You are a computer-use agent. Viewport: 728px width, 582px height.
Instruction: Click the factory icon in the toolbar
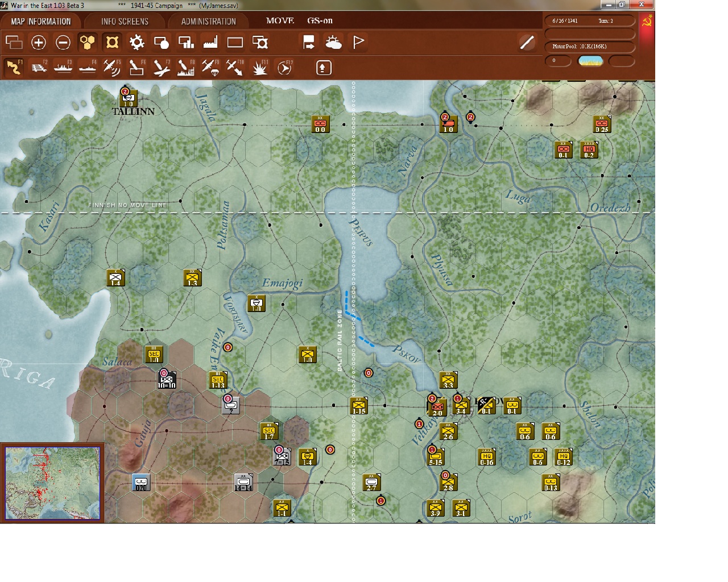point(210,42)
